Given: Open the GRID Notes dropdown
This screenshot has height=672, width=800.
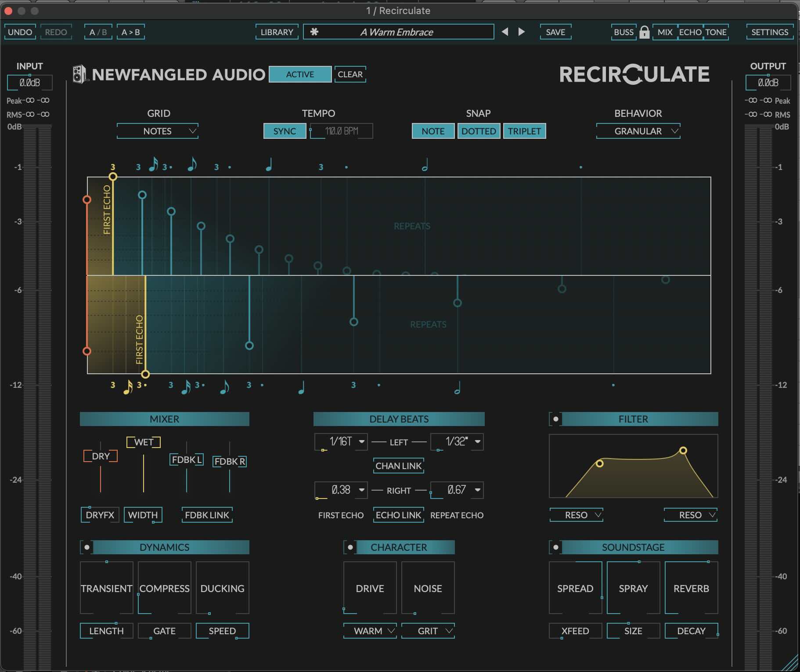Looking at the screenshot, I should (158, 131).
